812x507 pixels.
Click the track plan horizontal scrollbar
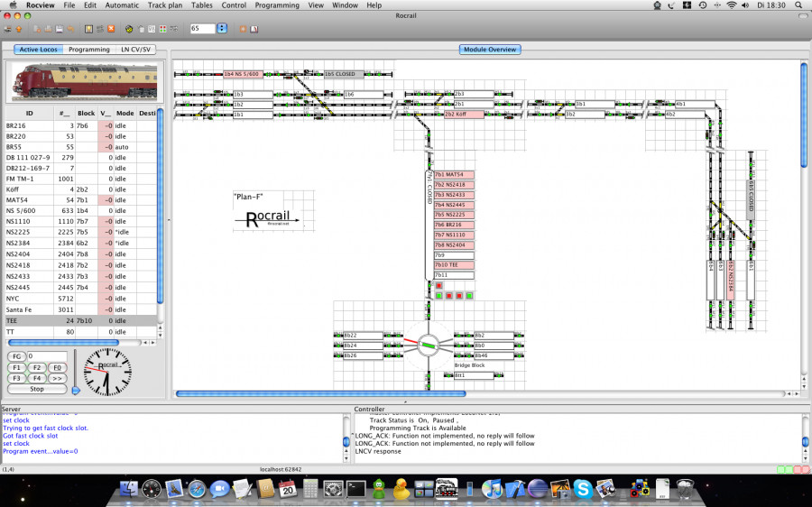[321, 393]
